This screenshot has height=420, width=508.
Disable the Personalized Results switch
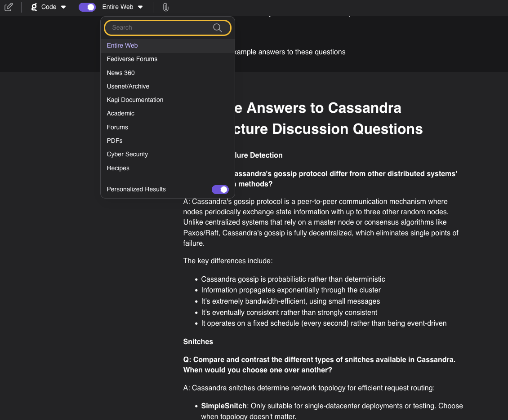[220, 190]
